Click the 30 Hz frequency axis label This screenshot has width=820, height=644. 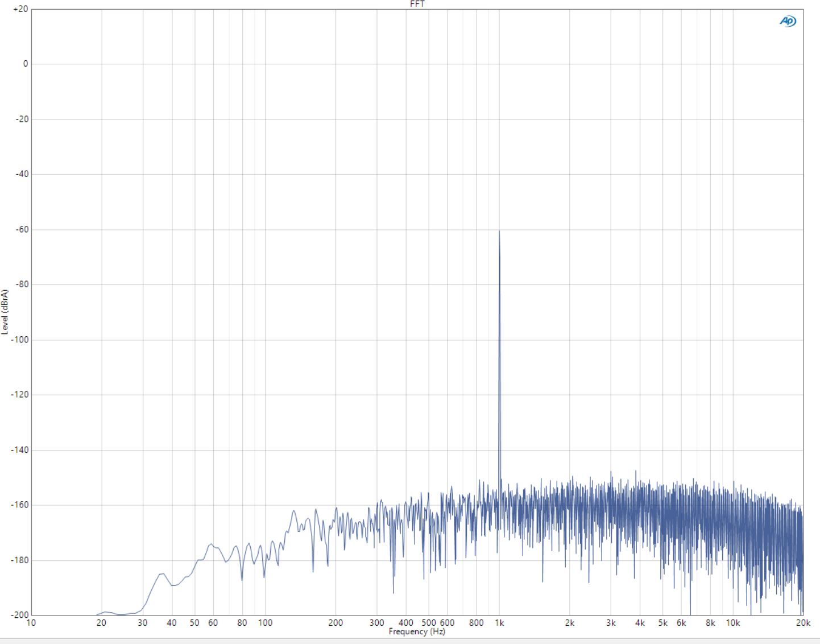tap(143, 623)
